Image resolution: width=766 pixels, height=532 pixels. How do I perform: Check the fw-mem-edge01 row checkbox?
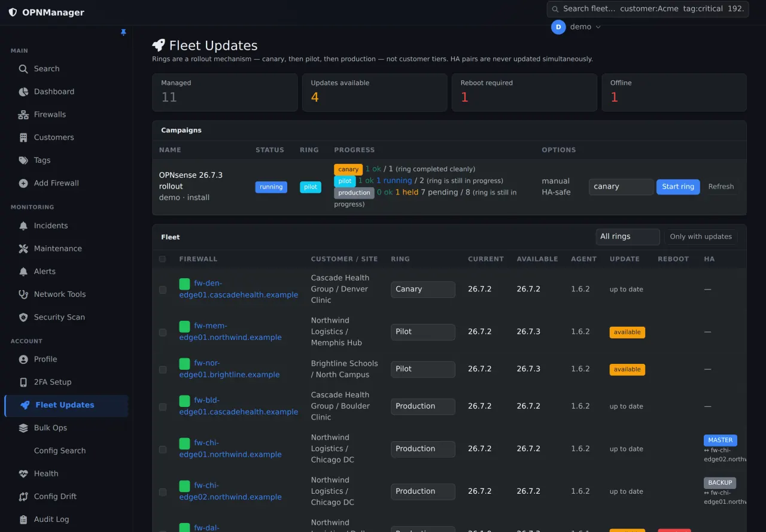point(163,332)
